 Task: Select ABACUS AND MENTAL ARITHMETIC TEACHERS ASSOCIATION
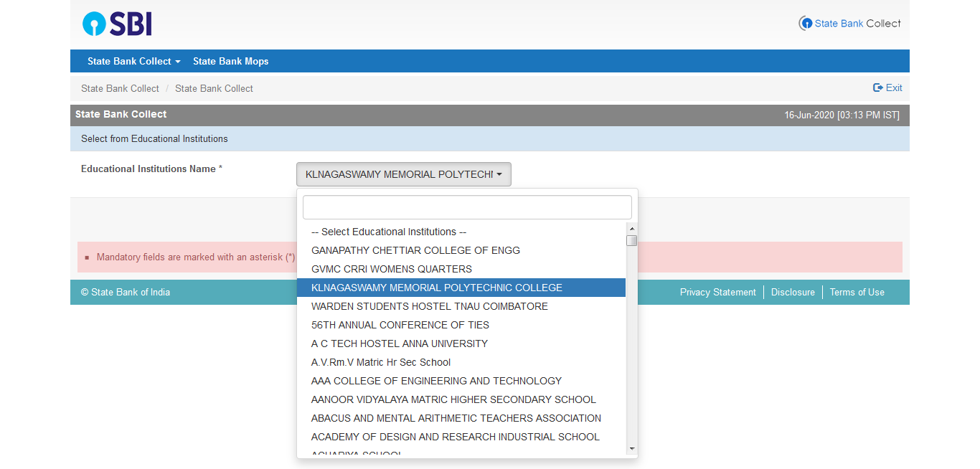pyautogui.click(x=461, y=418)
